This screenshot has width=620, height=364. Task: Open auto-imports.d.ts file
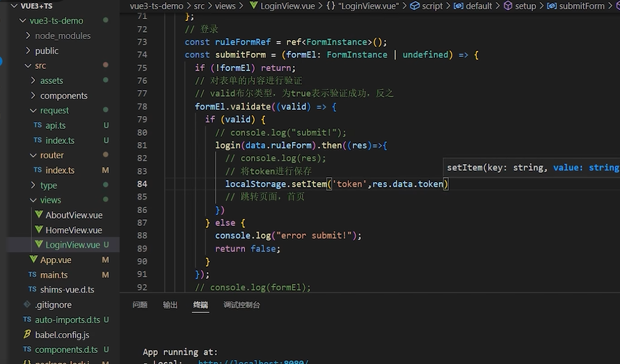[67, 319]
